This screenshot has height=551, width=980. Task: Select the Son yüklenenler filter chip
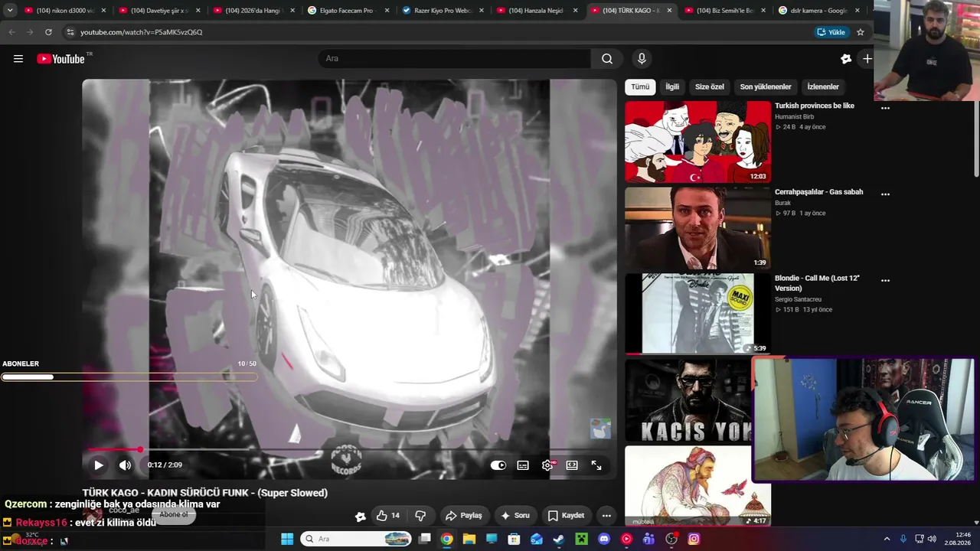click(766, 86)
